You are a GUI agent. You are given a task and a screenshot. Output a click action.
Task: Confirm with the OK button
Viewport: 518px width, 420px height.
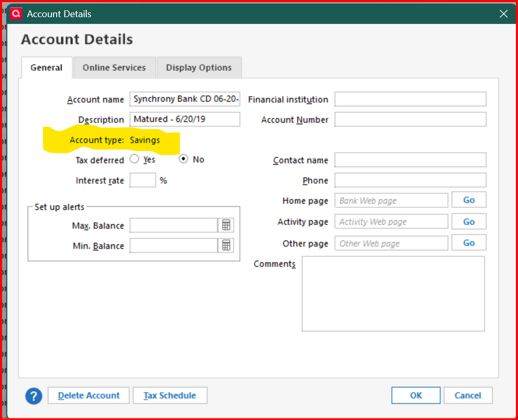416,395
